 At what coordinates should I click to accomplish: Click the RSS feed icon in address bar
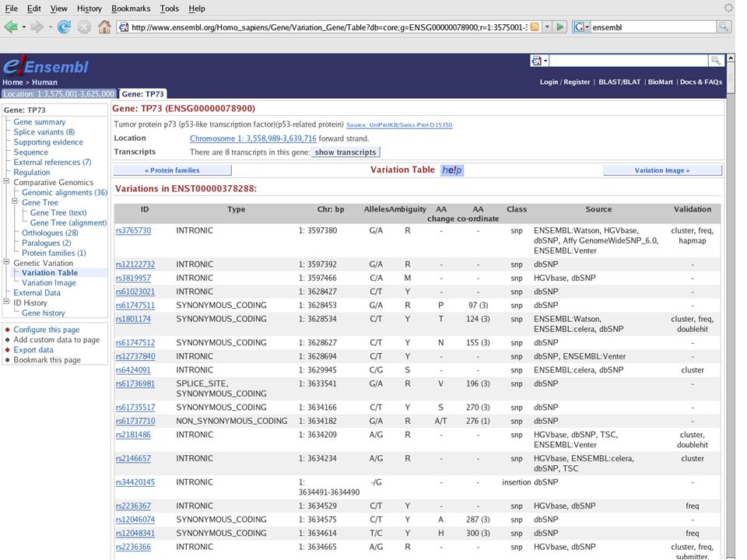(535, 27)
